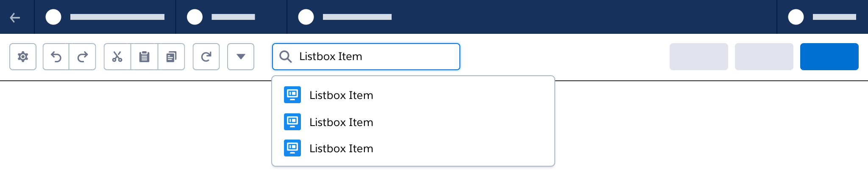Click the blue primary button
Viewport: 868px width, 170px height.
point(829,57)
